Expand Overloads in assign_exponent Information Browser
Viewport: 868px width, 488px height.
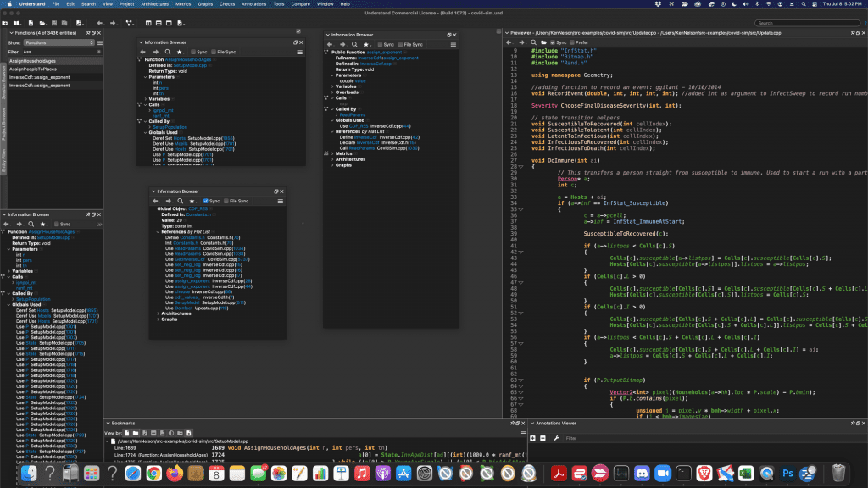[332, 92]
